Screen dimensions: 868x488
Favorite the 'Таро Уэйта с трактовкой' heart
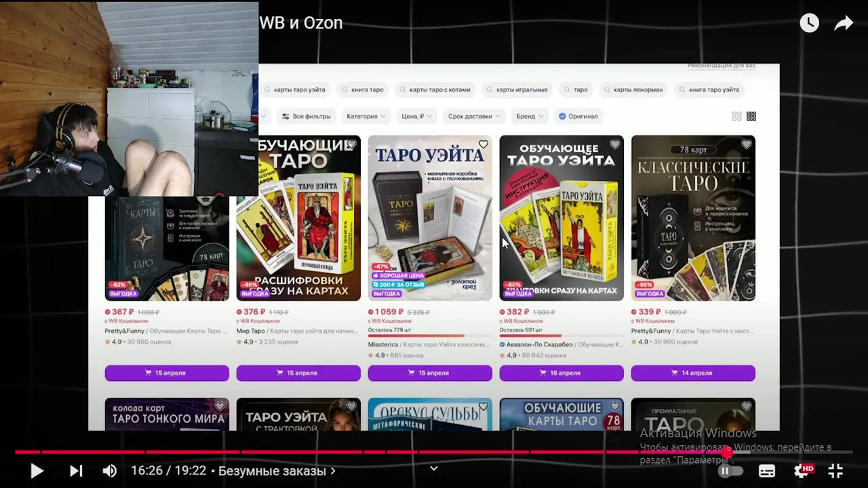pos(351,407)
